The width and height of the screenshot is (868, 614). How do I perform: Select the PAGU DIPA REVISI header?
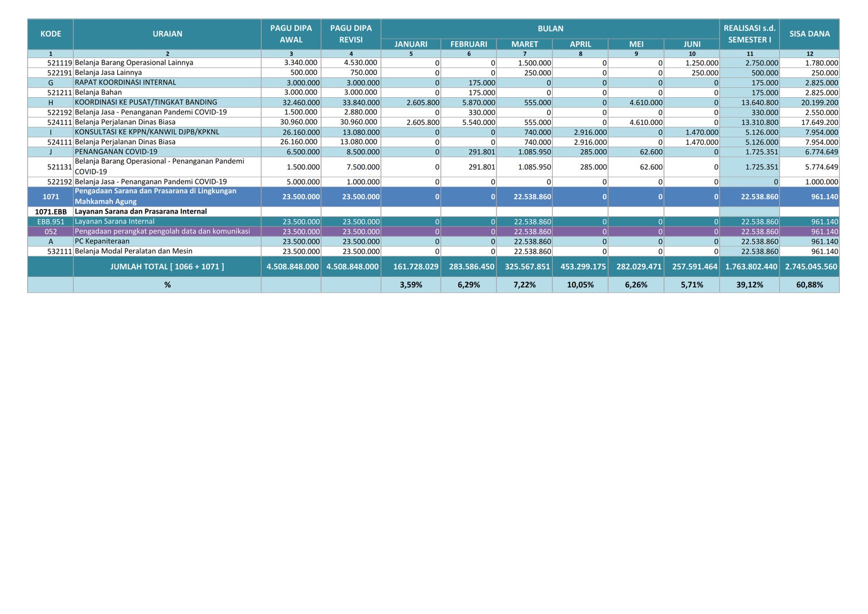point(351,34)
